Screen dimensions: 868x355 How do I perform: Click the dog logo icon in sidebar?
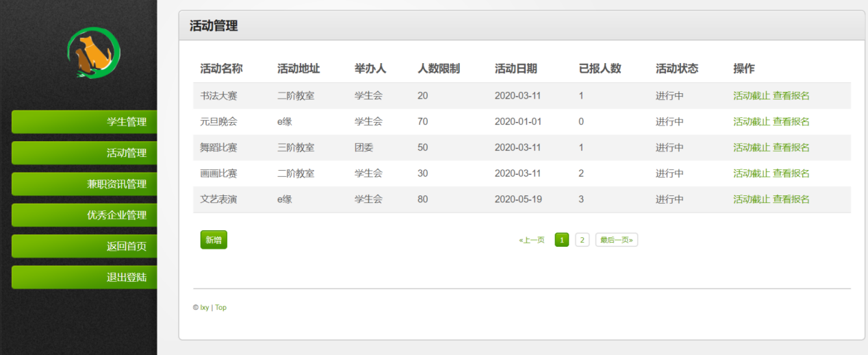(94, 53)
